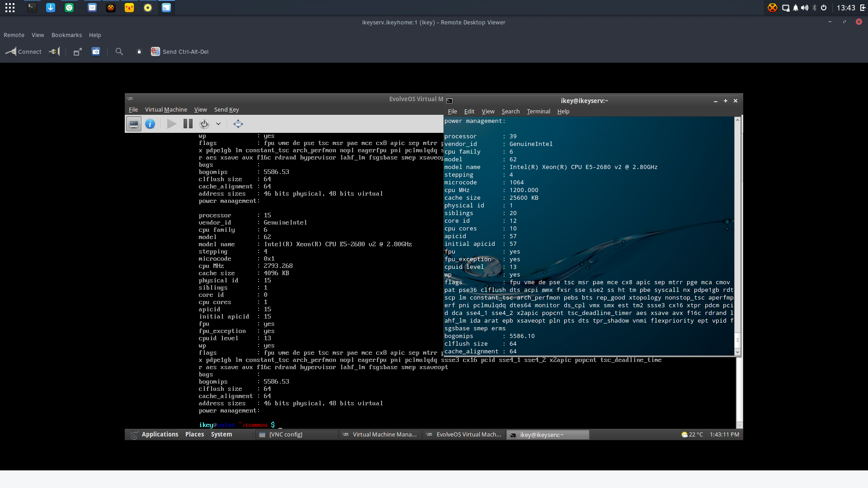Open the sidebar panel toggle by the clock
The height and width of the screenshot is (488, 868).
point(863,8)
